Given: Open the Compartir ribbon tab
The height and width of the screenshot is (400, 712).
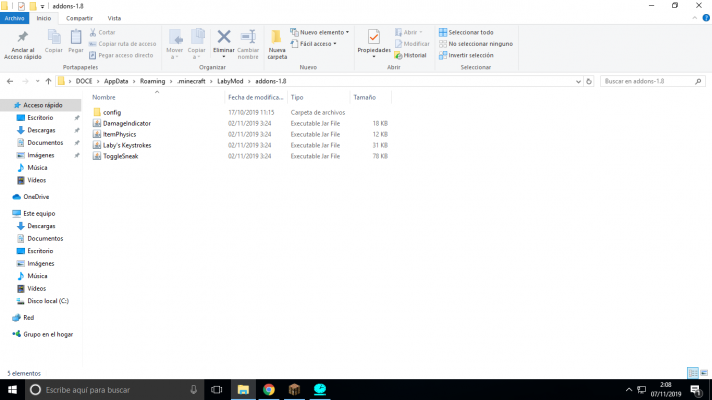Looking at the screenshot, I should 79,18.
